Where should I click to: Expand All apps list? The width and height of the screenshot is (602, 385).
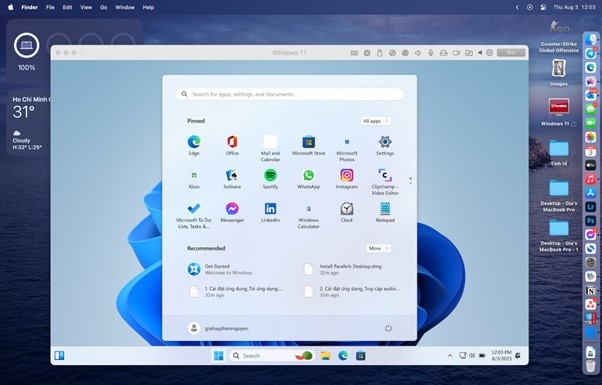375,121
